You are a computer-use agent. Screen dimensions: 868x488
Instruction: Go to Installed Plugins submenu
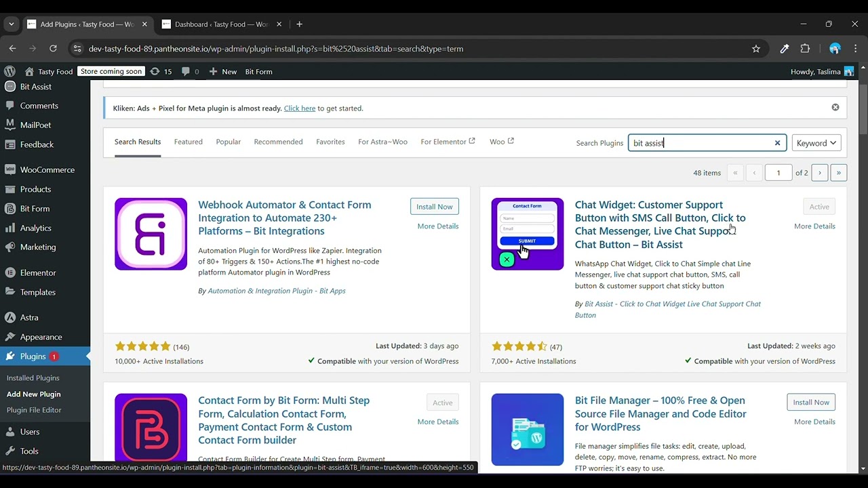pyautogui.click(x=33, y=378)
